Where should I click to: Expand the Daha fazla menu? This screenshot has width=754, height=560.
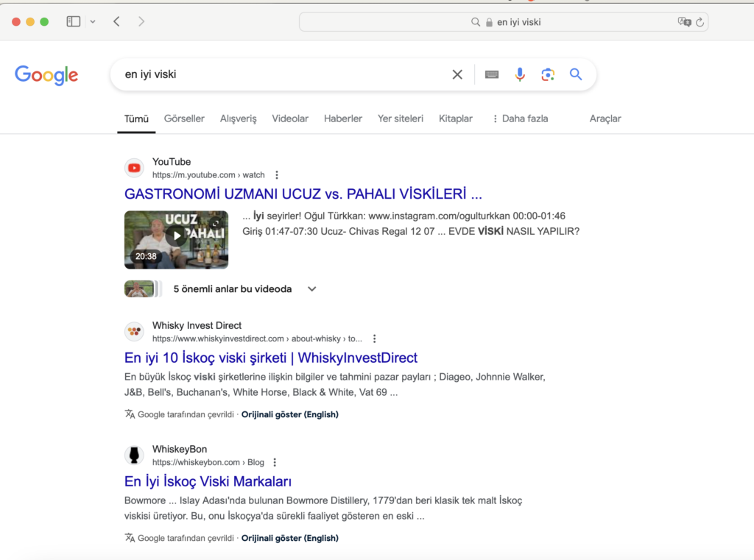521,118
